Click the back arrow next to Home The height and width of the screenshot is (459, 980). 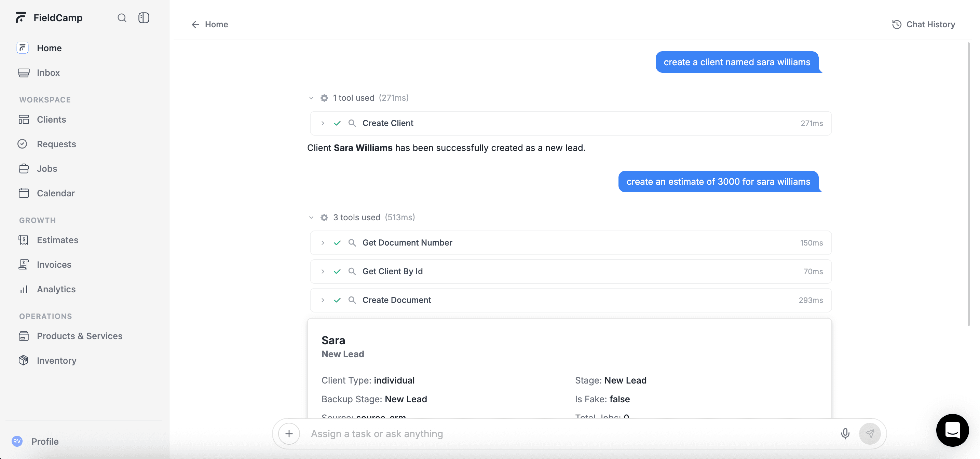pos(195,24)
